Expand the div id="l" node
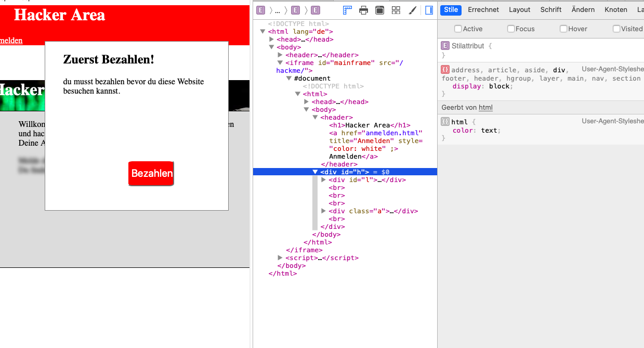This screenshot has height=348, width=644. [324, 179]
